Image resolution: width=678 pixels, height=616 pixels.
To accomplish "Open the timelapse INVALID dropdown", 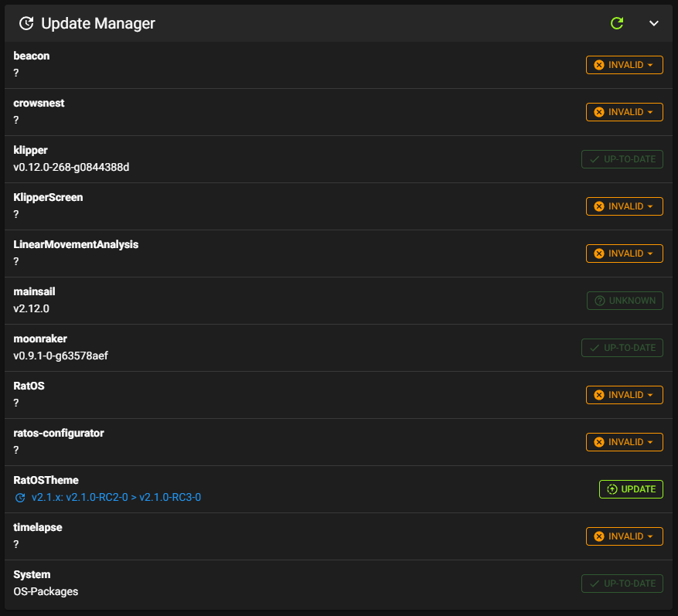I will pos(625,536).
